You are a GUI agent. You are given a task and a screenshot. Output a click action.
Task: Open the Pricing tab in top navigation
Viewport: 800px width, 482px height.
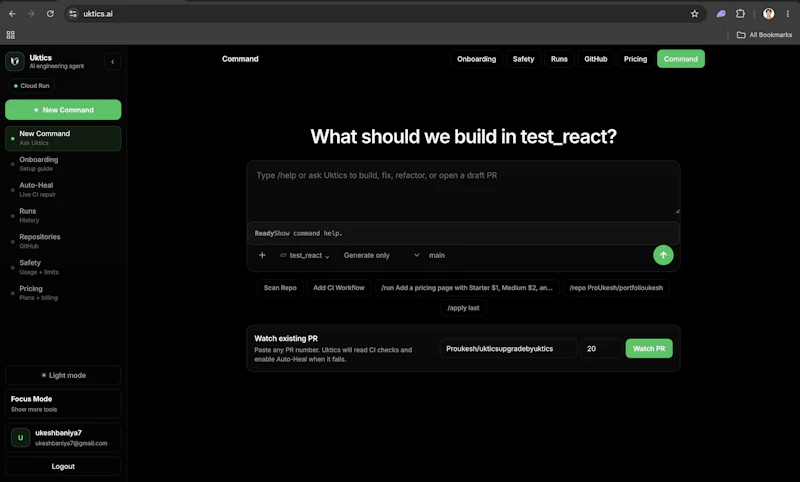(x=635, y=59)
